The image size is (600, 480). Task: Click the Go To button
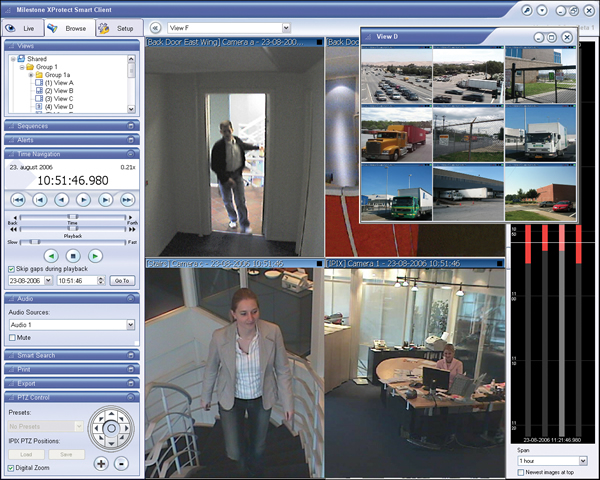pyautogui.click(x=122, y=281)
